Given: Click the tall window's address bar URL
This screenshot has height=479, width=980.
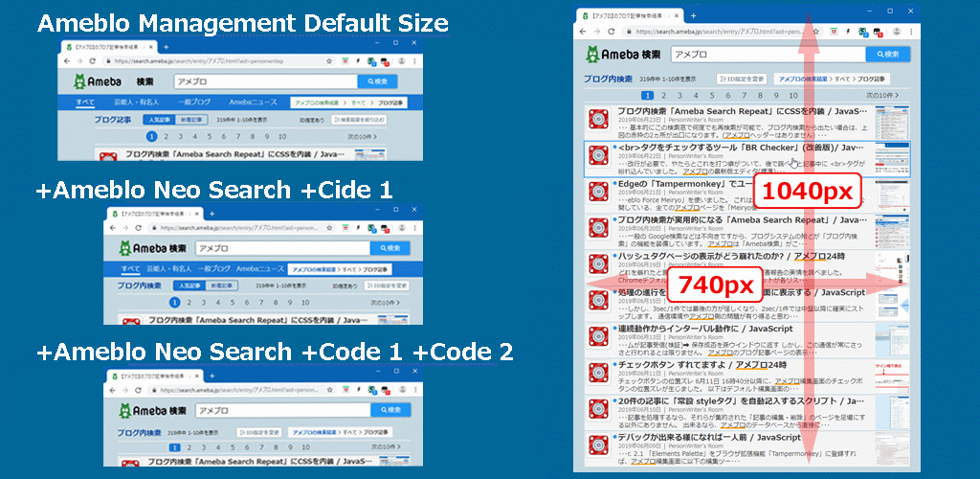Looking at the screenshot, I should (722, 32).
